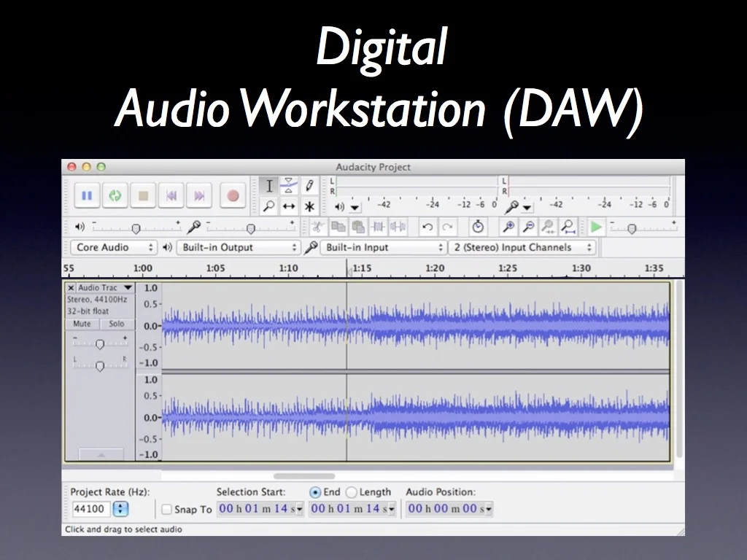Select the Time Shift arrows tool
This screenshot has width=747, height=560.
coord(289,206)
